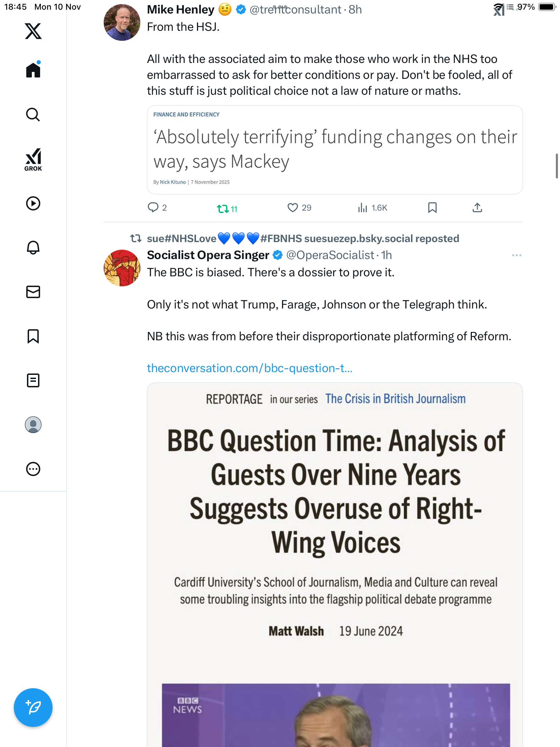The height and width of the screenshot is (747, 560).
Task: Share Mike Henley's post
Action: point(477,207)
